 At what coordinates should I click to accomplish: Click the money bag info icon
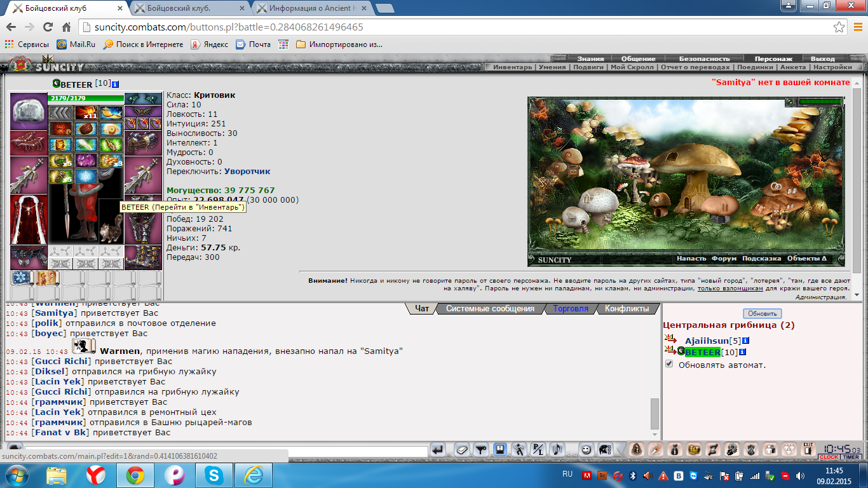click(675, 450)
